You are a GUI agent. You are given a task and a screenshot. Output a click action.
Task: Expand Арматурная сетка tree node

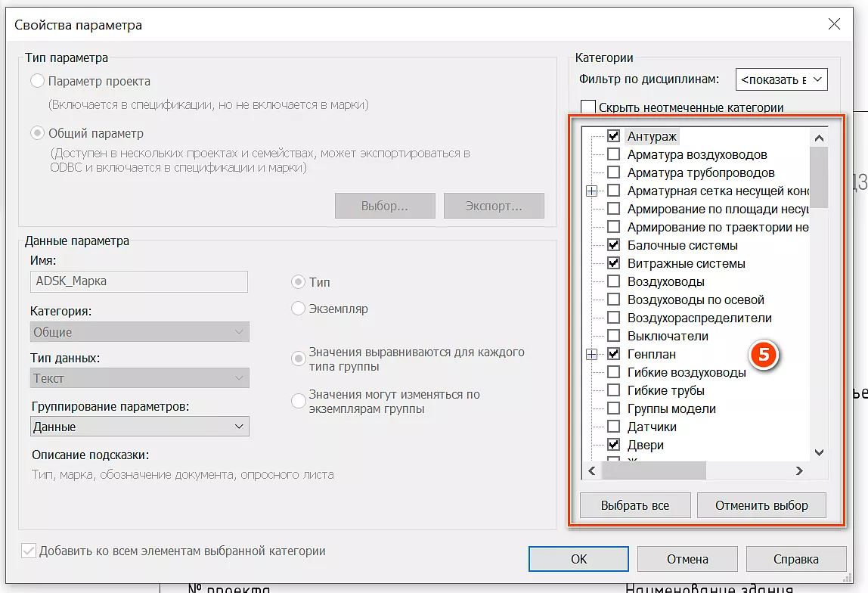click(x=592, y=191)
